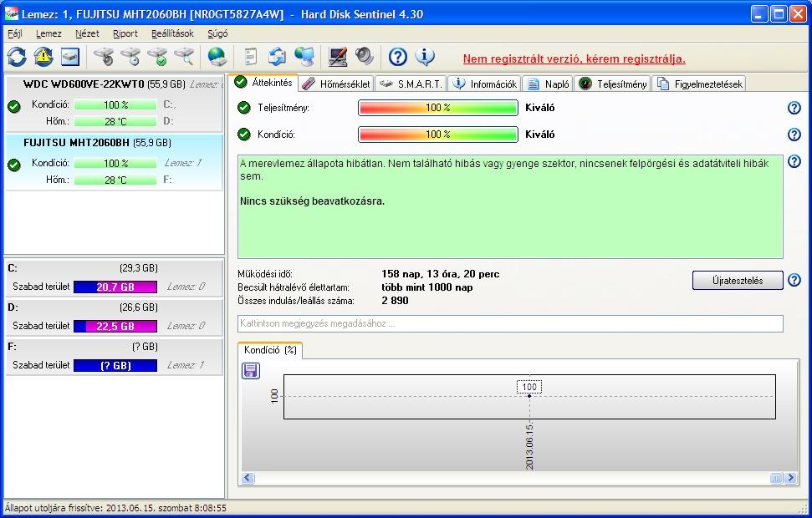Click the '158 nap, 13 óra, 20 perc' value
Image resolution: width=812 pixels, height=518 pixels.
coord(441,274)
